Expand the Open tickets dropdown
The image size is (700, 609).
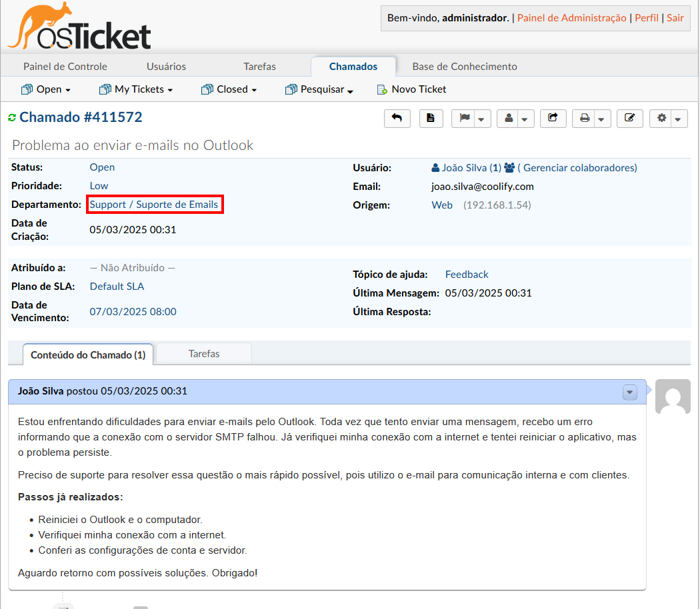[x=46, y=89]
